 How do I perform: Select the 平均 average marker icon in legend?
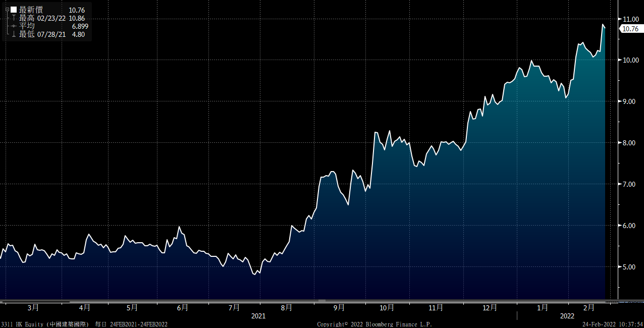coord(14,26)
